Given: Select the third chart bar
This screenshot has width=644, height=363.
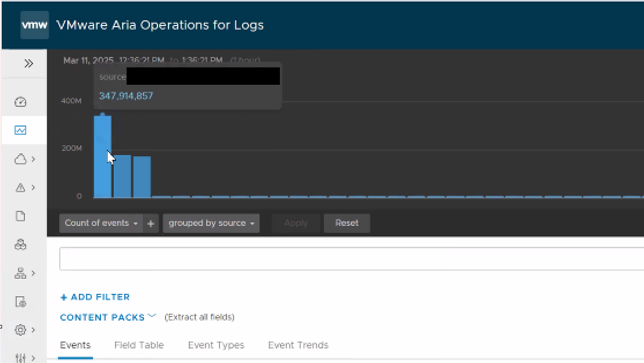Looking at the screenshot, I should pos(142,177).
